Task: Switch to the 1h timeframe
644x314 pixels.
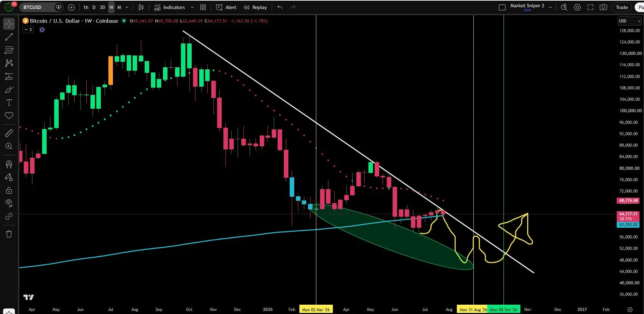Action: (x=86, y=7)
